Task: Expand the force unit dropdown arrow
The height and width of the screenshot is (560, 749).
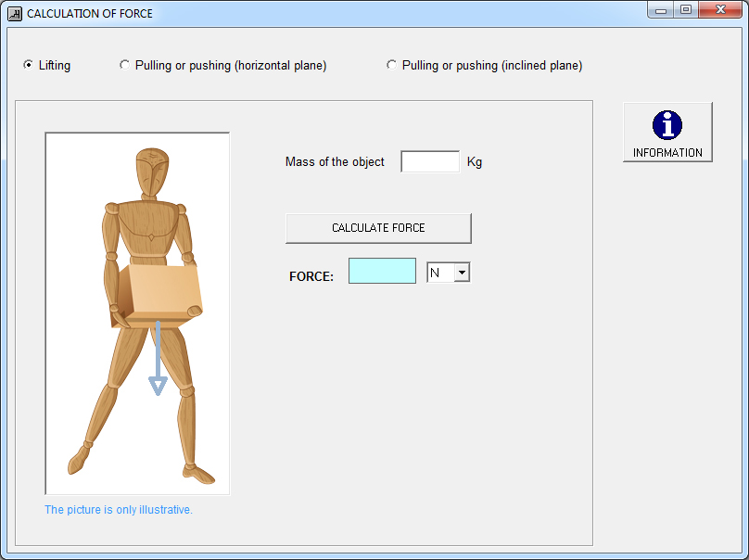Action: [x=462, y=273]
